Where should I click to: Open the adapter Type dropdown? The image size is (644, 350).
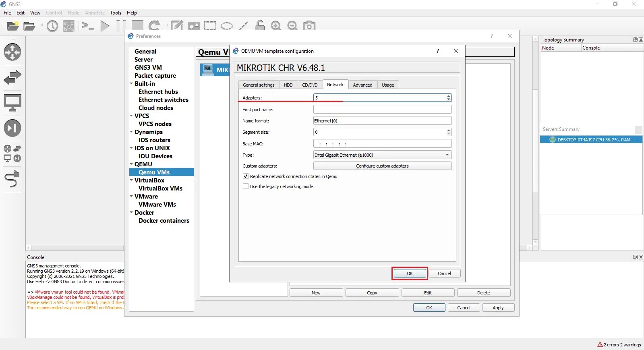pyautogui.click(x=382, y=155)
